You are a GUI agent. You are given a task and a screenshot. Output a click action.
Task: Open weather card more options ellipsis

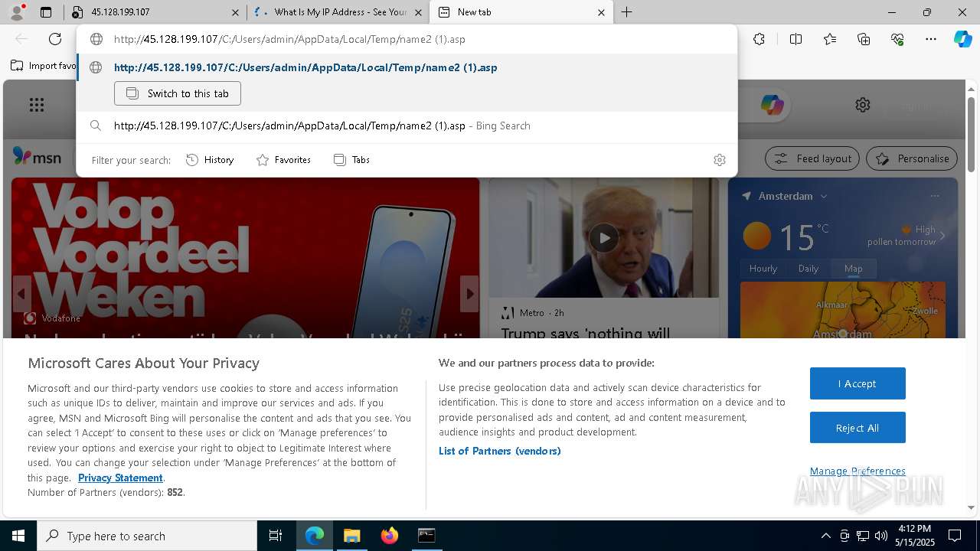[934, 196]
